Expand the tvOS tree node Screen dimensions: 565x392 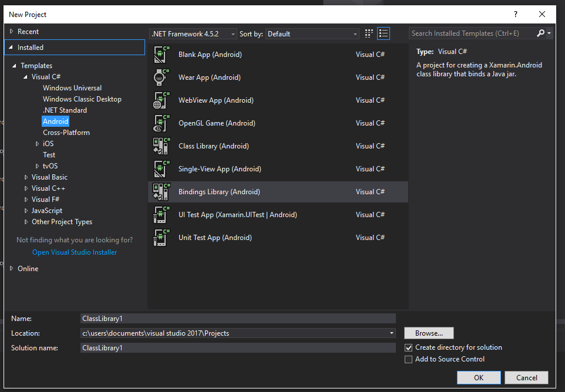37,166
